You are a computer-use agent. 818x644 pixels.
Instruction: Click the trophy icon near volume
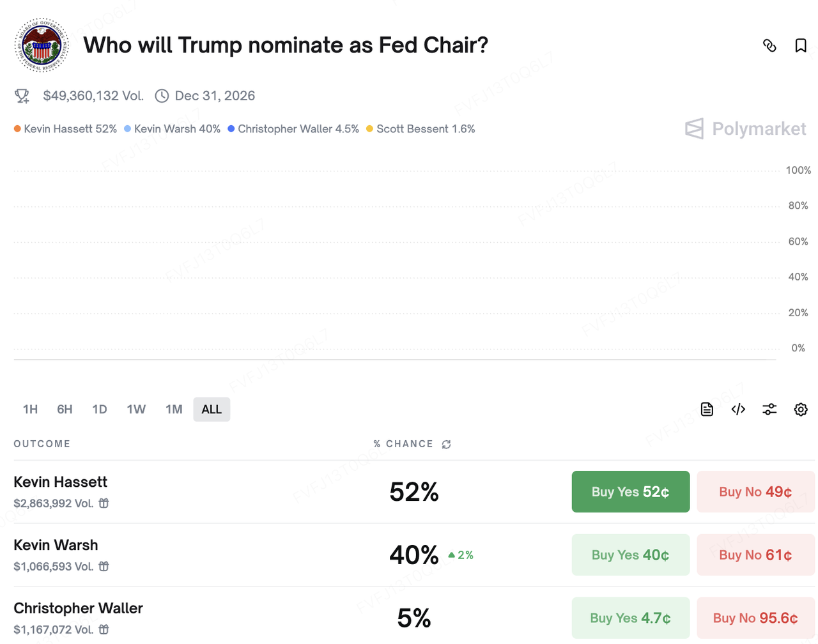(22, 96)
